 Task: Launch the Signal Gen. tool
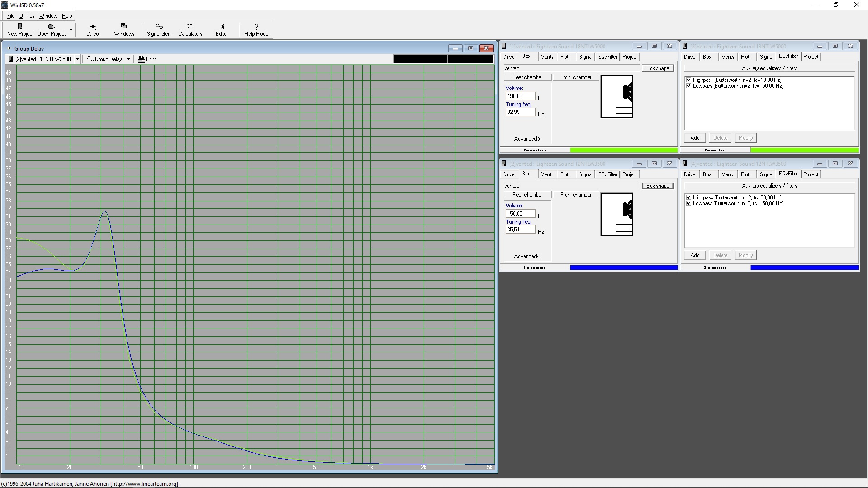point(159,27)
